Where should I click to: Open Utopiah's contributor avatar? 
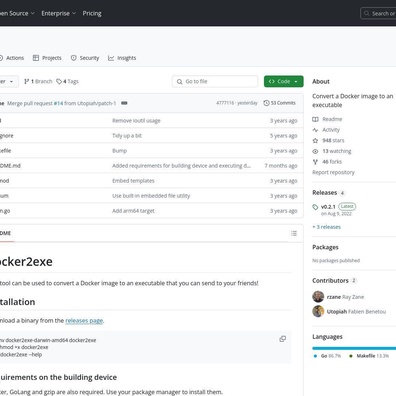(x=318, y=311)
